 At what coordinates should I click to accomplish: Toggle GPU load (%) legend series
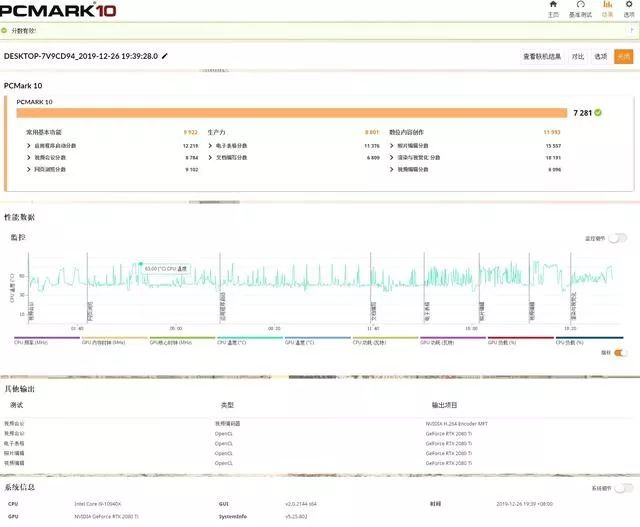[x=521, y=340]
